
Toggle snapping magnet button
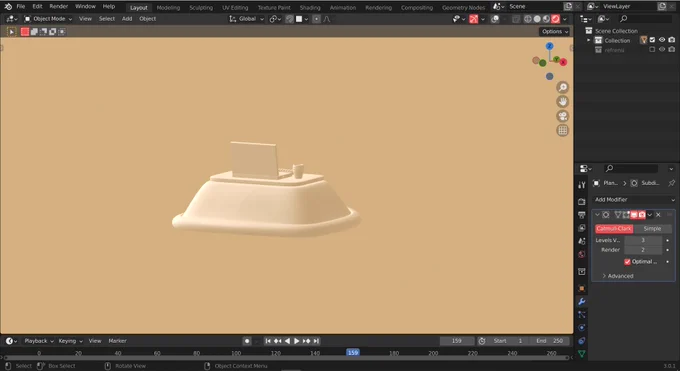[289, 19]
